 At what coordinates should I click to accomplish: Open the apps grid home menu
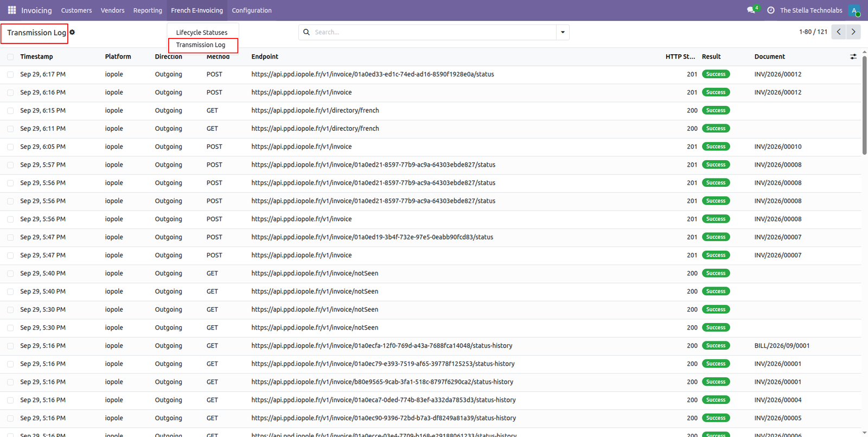coord(12,10)
